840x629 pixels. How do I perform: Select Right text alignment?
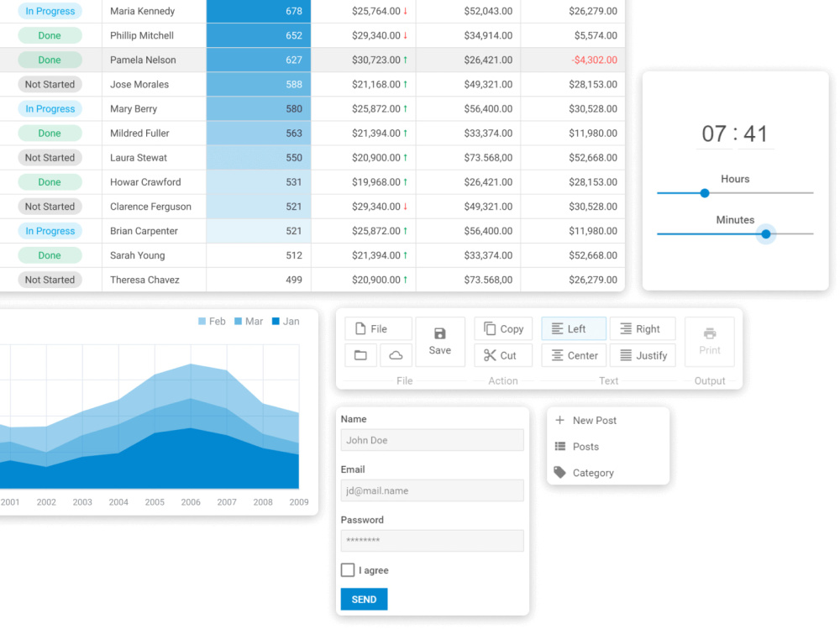(643, 328)
